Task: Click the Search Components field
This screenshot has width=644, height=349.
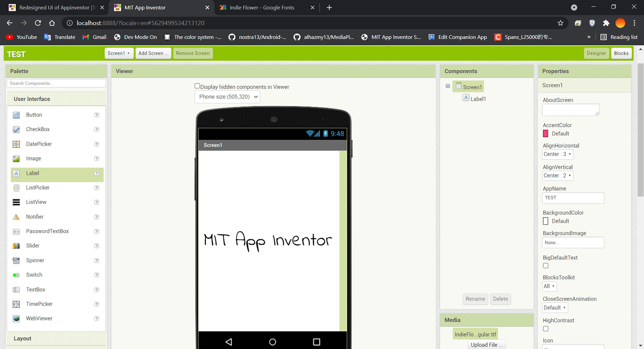Action: click(56, 83)
